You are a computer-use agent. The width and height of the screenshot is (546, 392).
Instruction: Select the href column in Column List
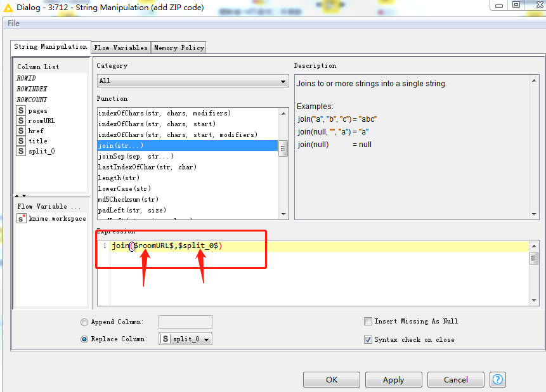pyautogui.click(x=36, y=131)
